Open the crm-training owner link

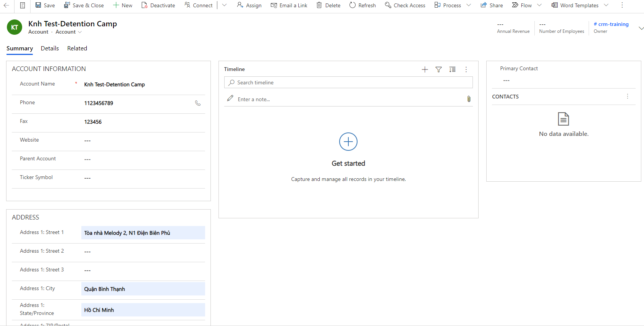point(613,24)
